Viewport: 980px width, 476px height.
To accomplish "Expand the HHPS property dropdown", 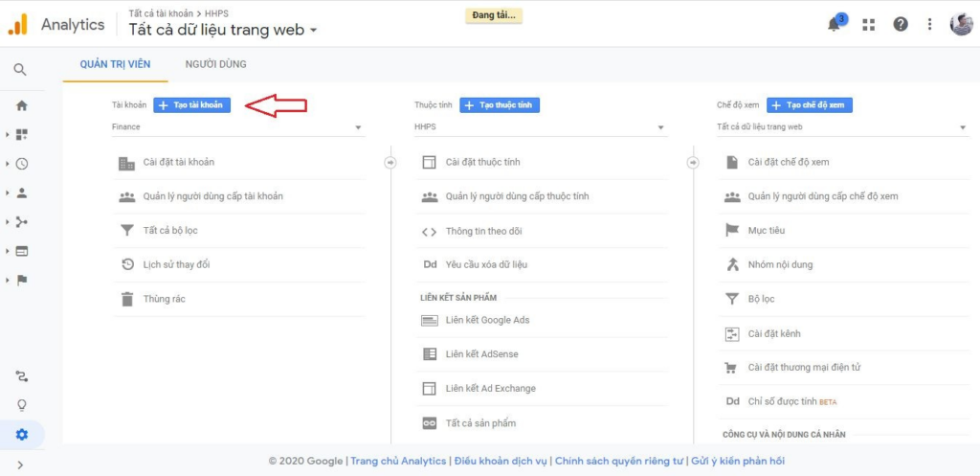I will tap(539, 127).
